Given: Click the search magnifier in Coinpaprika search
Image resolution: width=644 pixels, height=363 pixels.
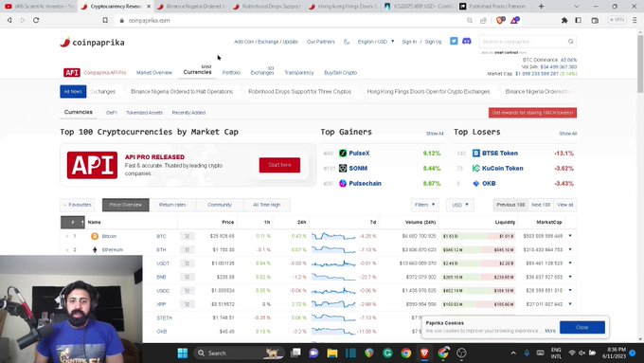Looking at the screenshot, I should pyautogui.click(x=570, y=42).
